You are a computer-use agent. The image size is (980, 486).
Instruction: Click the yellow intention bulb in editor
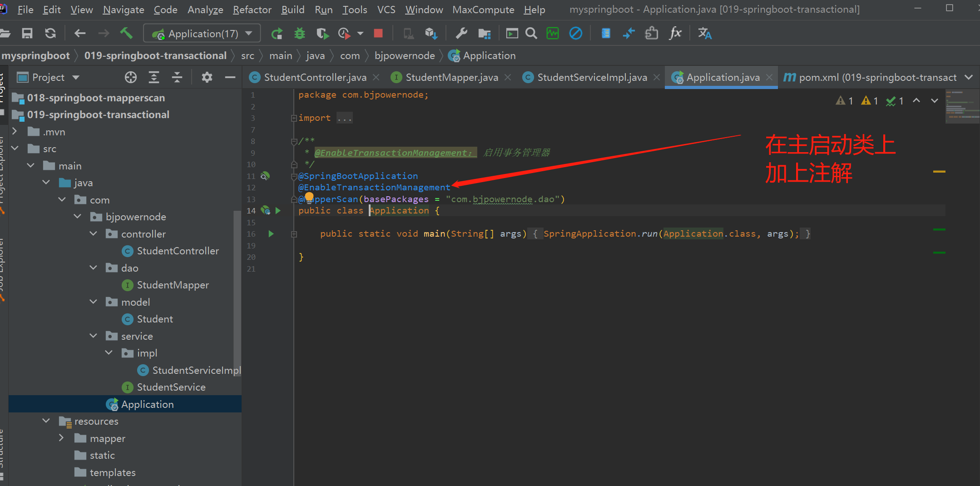point(309,197)
